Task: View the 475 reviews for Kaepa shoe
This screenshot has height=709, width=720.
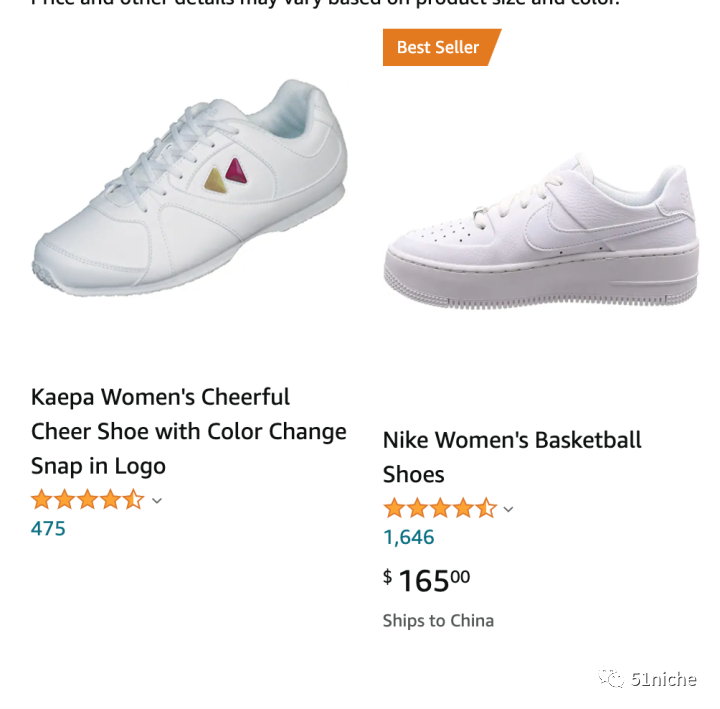Action: point(48,528)
